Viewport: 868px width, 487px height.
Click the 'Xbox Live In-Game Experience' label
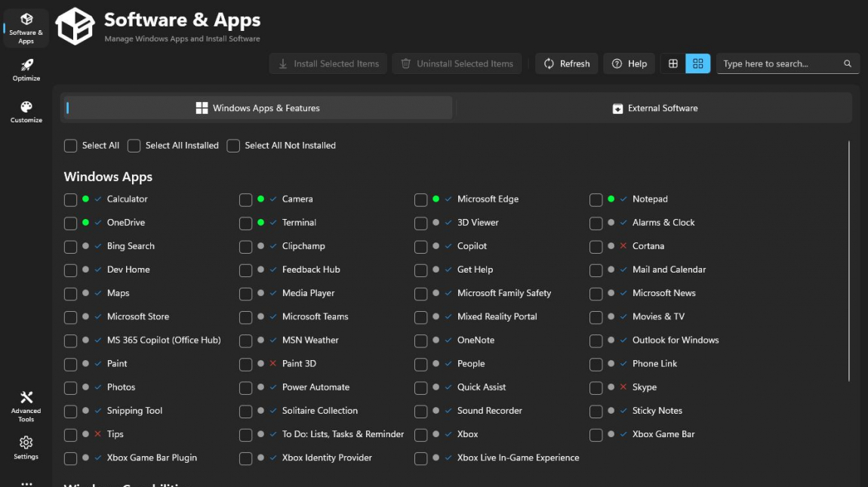point(518,458)
